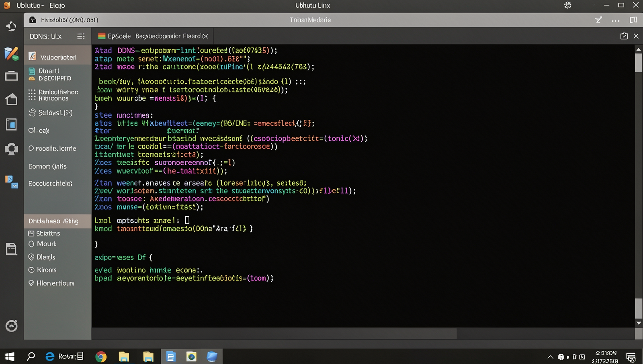This screenshot has height=364, width=643.
Task: Open the Windows Start button
Action: click(x=10, y=356)
